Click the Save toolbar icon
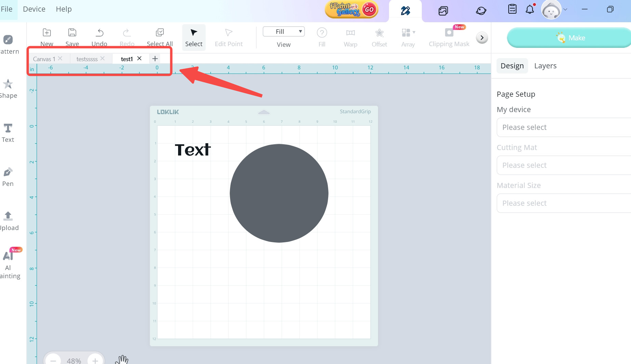This screenshot has width=631, height=364. 72,37
